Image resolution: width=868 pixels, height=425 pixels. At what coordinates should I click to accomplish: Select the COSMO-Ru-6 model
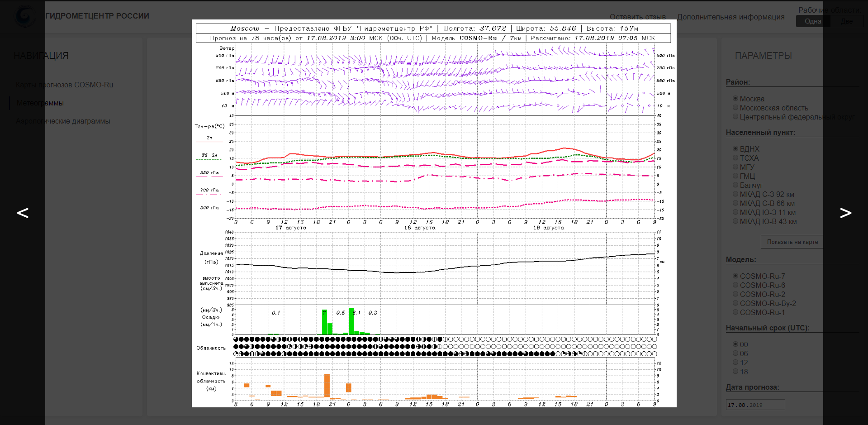[735, 285]
